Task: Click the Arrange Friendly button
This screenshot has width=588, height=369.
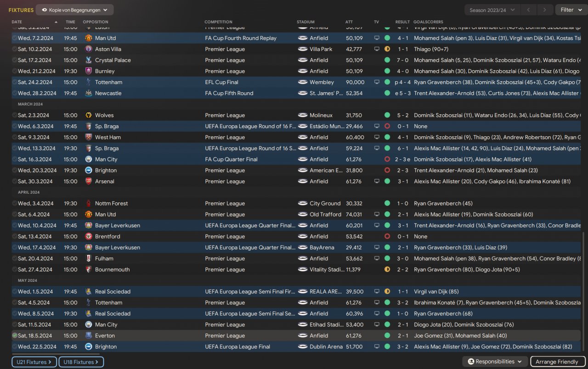Action: click(558, 362)
